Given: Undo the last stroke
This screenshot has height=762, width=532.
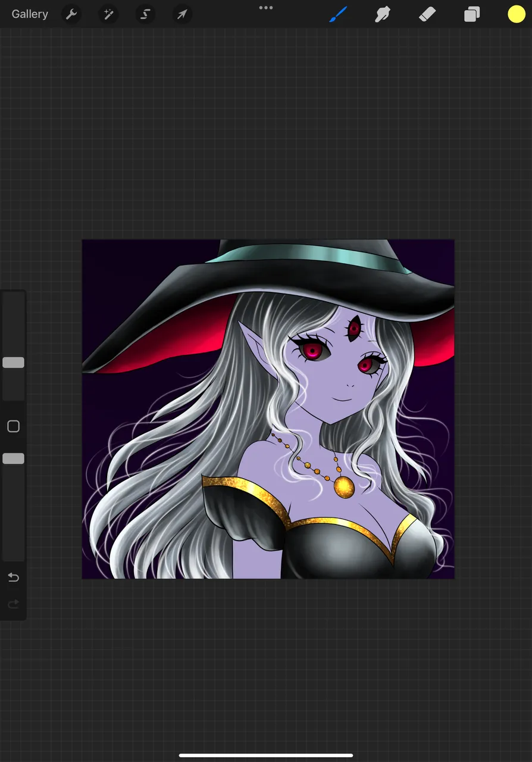Looking at the screenshot, I should [x=13, y=577].
